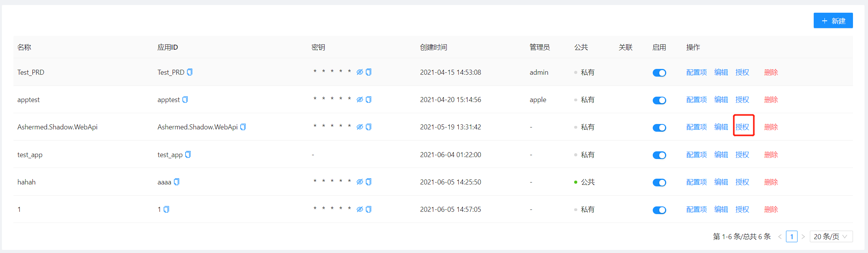The image size is (868, 253).
Task: Select the admin manager cell
Action: pos(539,72)
